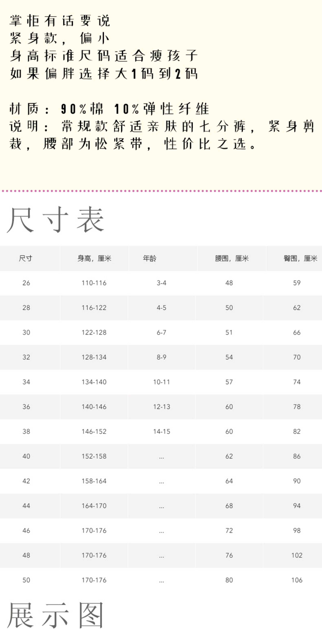Click height range 134-140 cell

(94, 382)
